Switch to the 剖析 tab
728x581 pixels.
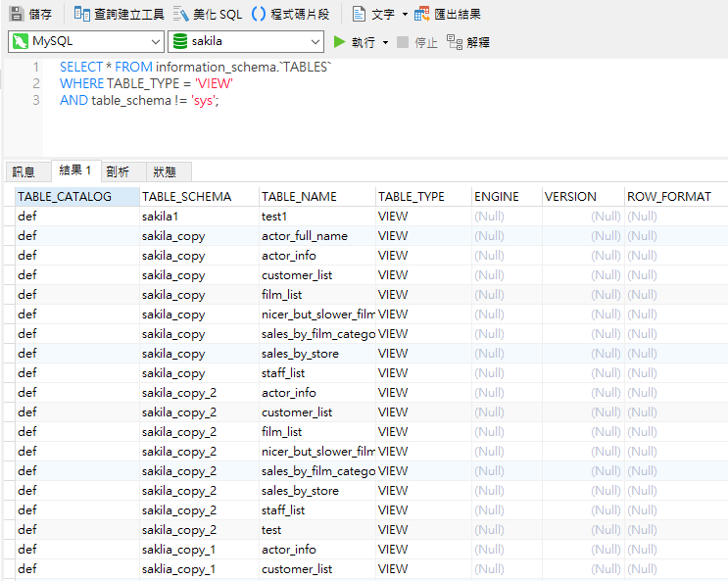[x=118, y=171]
